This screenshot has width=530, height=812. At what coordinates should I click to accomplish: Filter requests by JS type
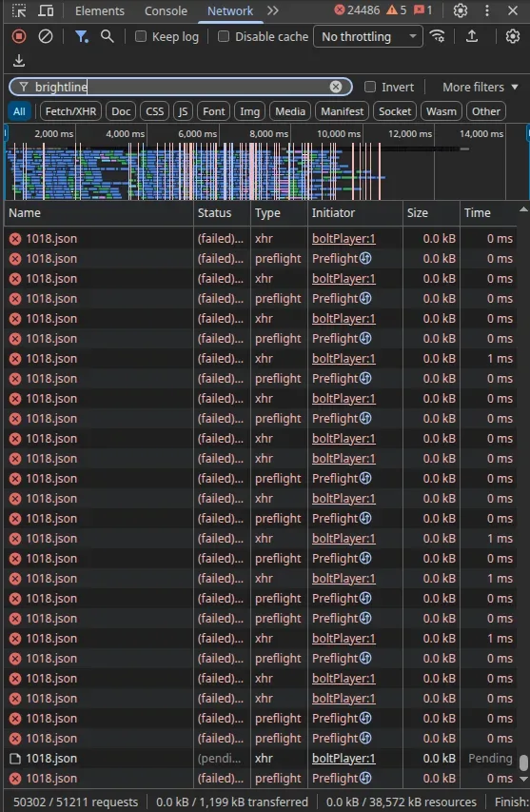click(183, 111)
